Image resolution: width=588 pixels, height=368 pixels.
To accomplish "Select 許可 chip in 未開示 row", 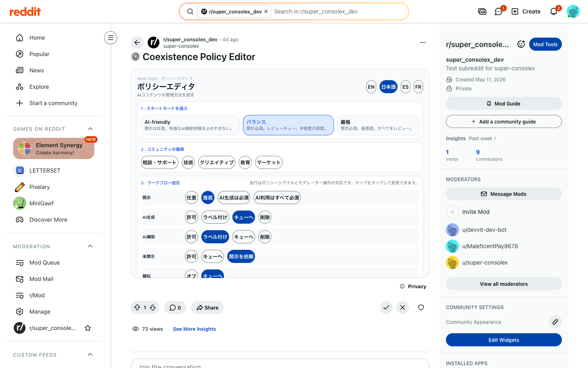I will tap(192, 256).
